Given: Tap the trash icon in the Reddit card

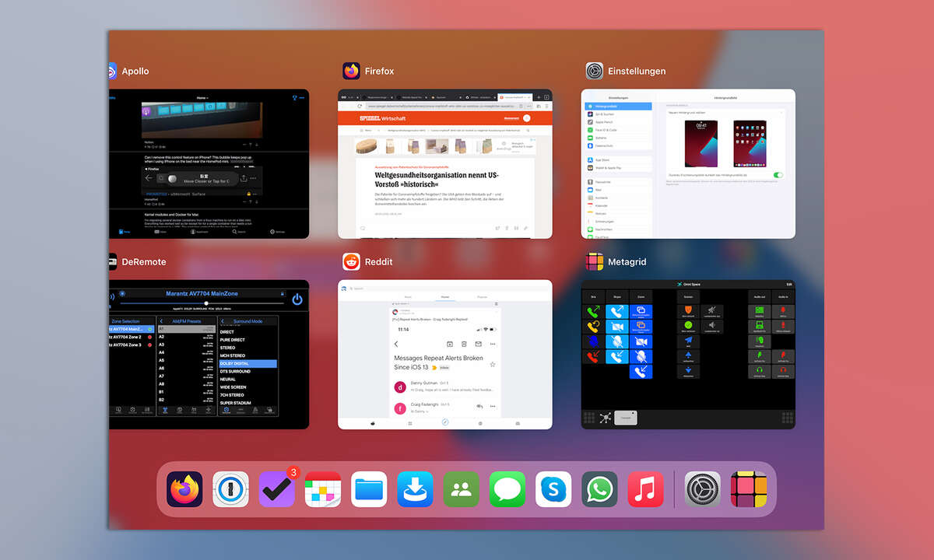Looking at the screenshot, I should click(464, 344).
